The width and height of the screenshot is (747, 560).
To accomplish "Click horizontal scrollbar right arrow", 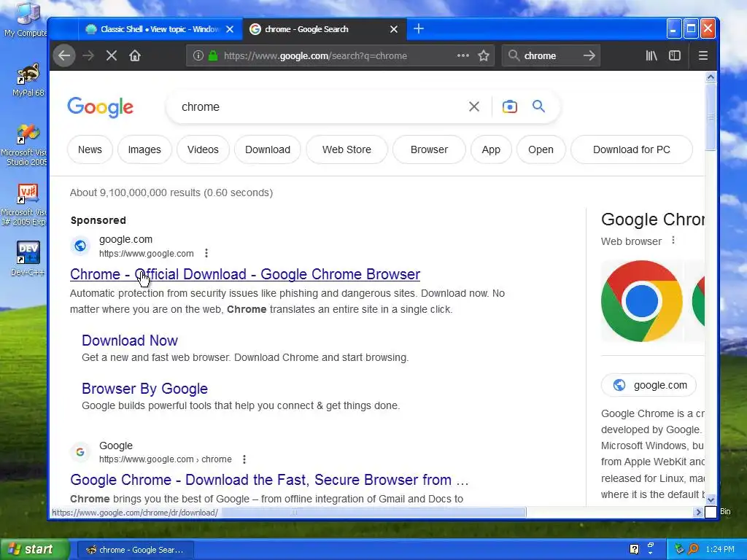I will [699, 513].
